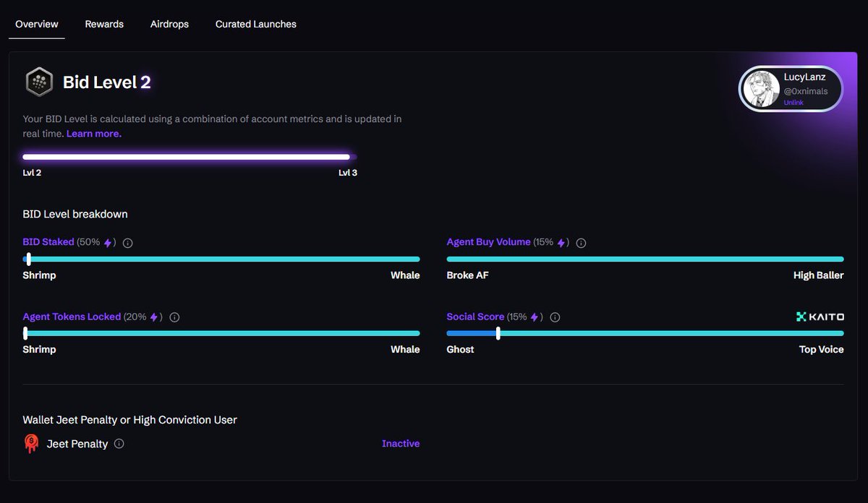Click the Ghost label
Screen dimensions: 868x503
[x=461, y=350]
